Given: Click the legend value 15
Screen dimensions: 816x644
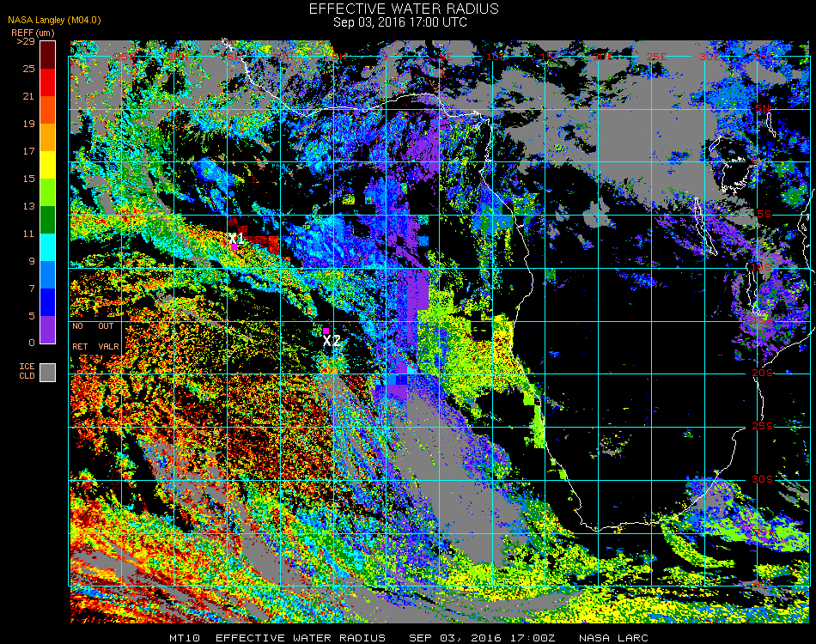Looking at the screenshot, I should (x=28, y=179).
